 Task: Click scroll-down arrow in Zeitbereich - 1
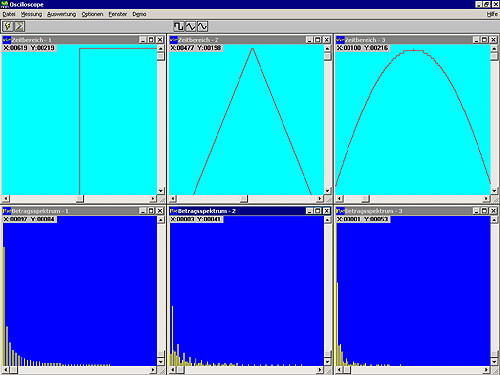[x=161, y=191]
